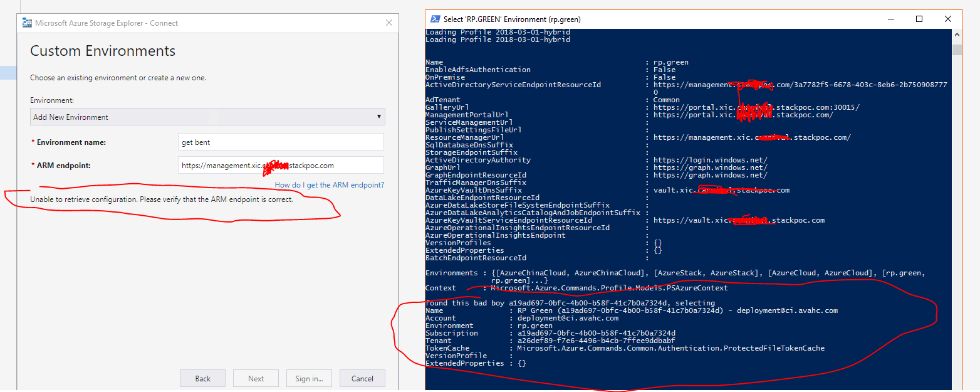Click the EnableAdfsAuthentication False line
980x392 pixels.
click(x=551, y=70)
